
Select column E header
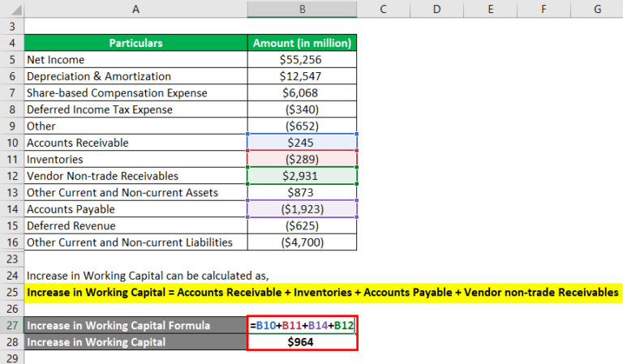(490, 9)
